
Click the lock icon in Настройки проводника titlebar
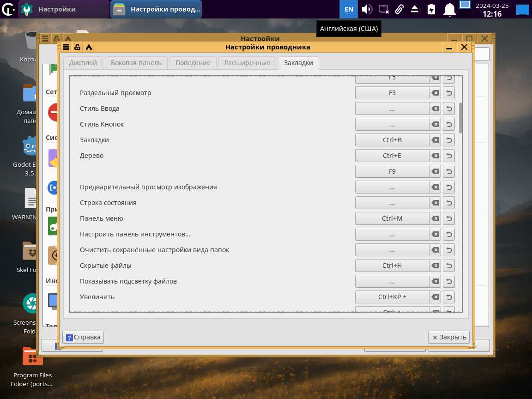(x=78, y=47)
